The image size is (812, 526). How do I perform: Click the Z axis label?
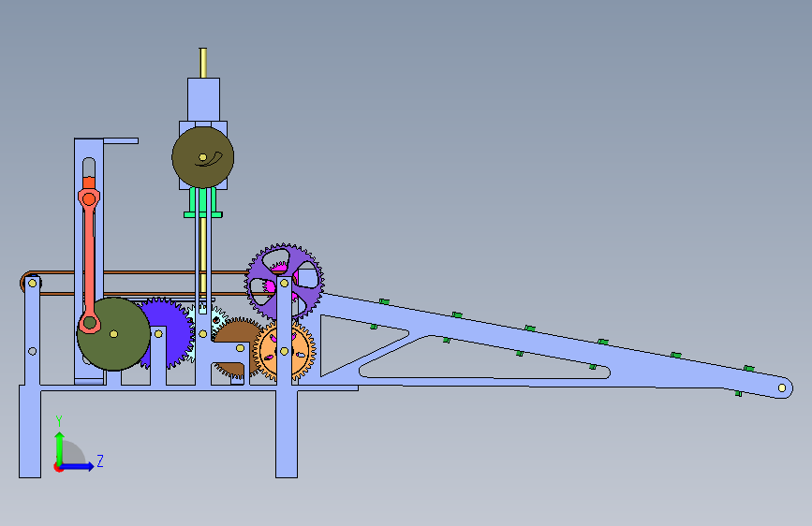100,460
